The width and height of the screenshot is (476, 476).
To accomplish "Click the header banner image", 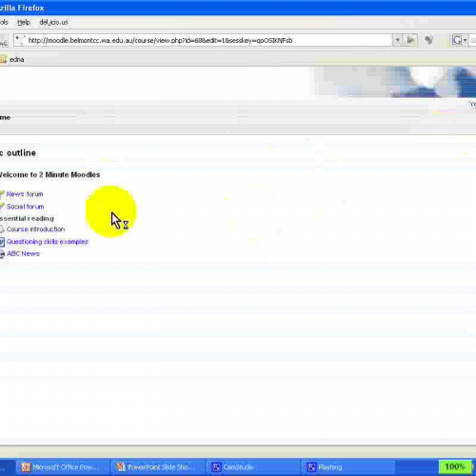I will click(393, 82).
